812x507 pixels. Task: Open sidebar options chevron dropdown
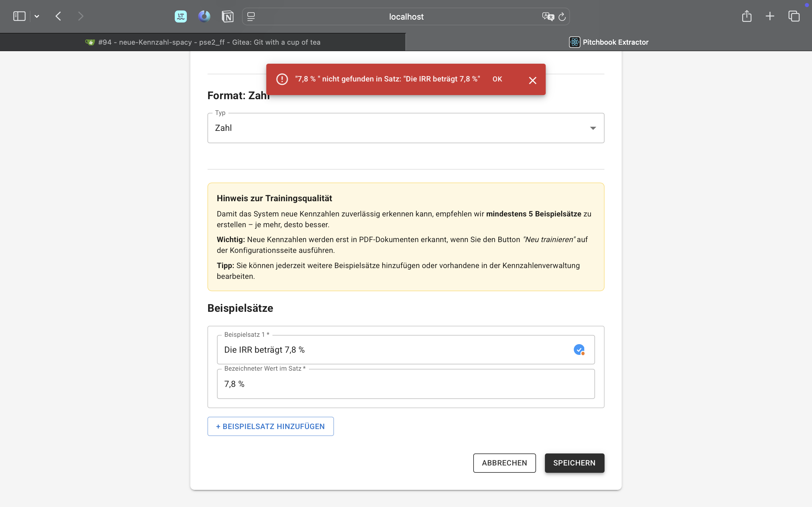(37, 16)
